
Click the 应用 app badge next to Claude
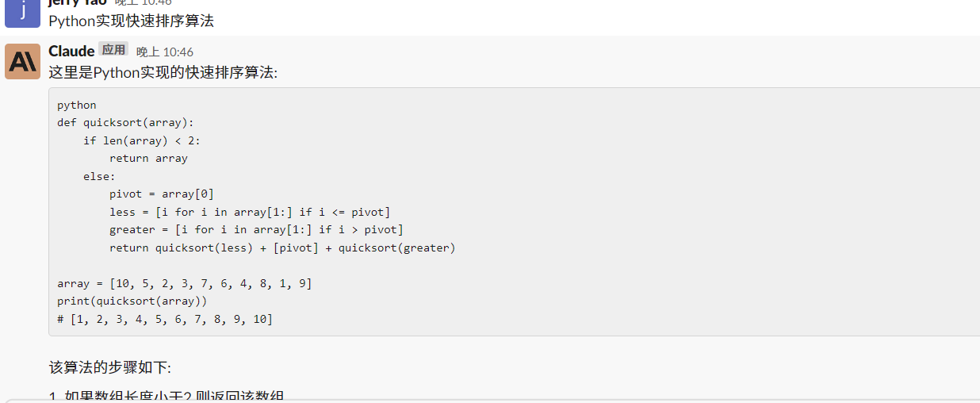113,49
